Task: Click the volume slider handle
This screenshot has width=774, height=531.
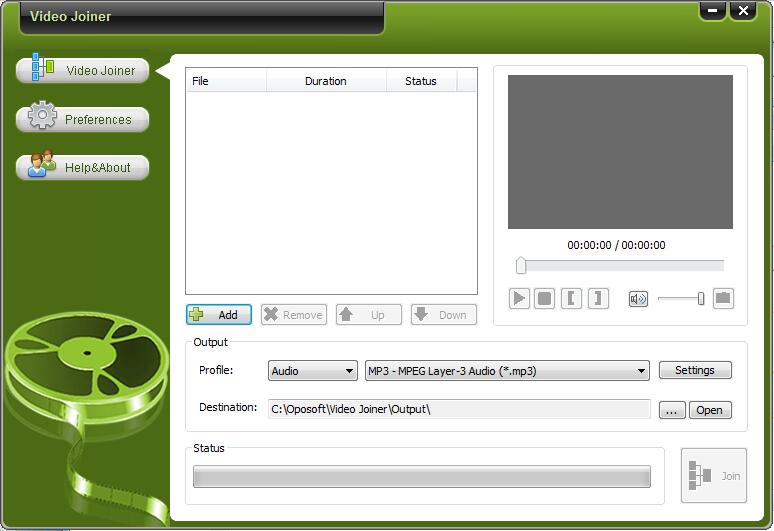Action: [x=701, y=298]
